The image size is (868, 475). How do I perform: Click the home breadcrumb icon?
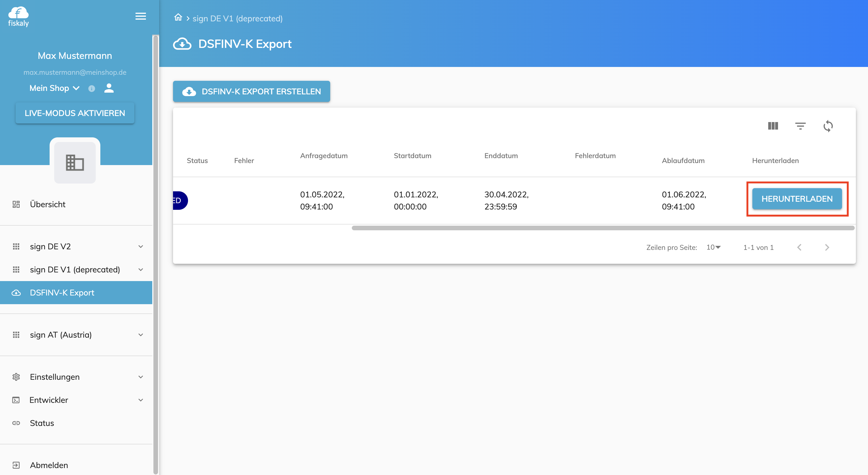click(178, 17)
